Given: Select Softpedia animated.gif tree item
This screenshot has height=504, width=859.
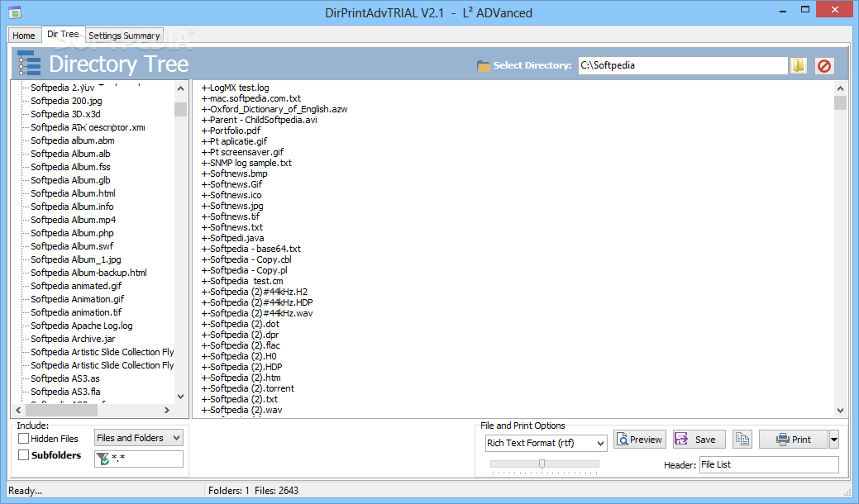Looking at the screenshot, I should 76,286.
